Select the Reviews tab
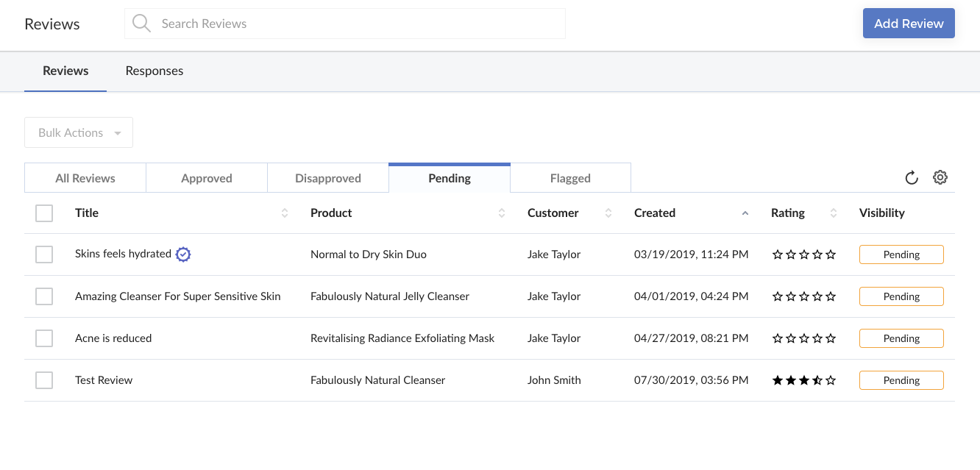The image size is (980, 470). point(65,71)
